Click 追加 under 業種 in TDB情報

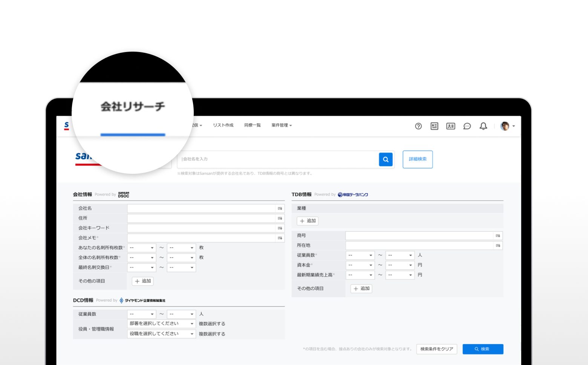308,221
